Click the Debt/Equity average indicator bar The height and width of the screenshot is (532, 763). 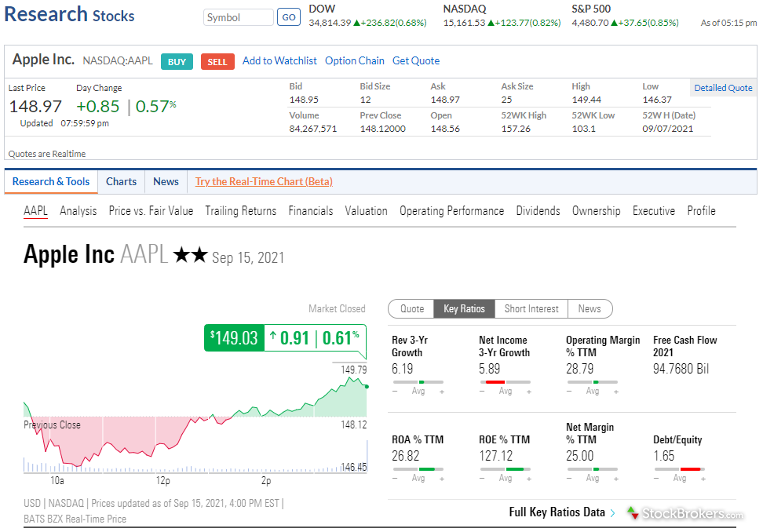click(x=679, y=468)
